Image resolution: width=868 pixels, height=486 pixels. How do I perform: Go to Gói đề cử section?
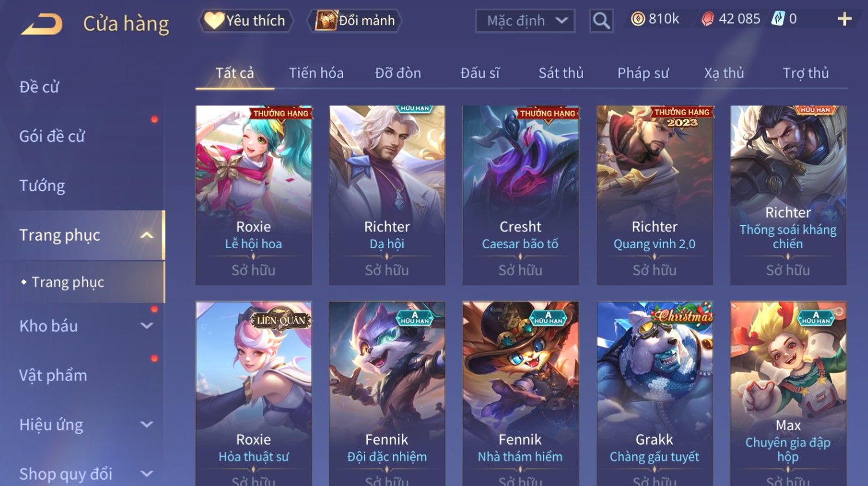52,136
